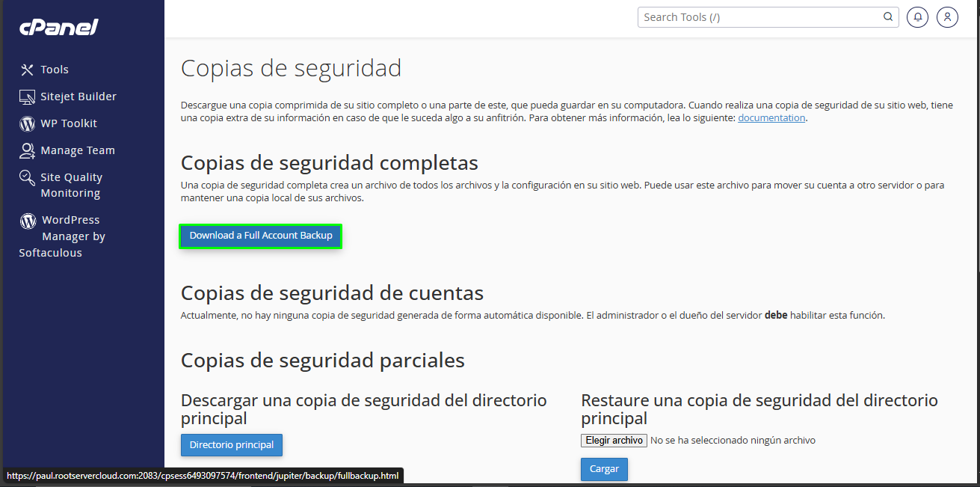Open the Manage Team icon
The height and width of the screenshot is (487, 980).
pos(26,150)
